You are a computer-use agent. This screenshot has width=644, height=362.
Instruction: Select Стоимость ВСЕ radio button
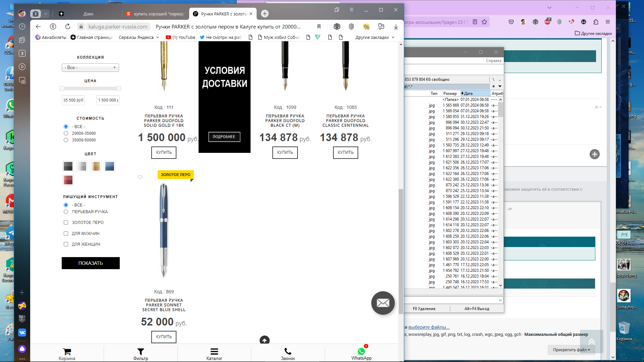coord(66,127)
